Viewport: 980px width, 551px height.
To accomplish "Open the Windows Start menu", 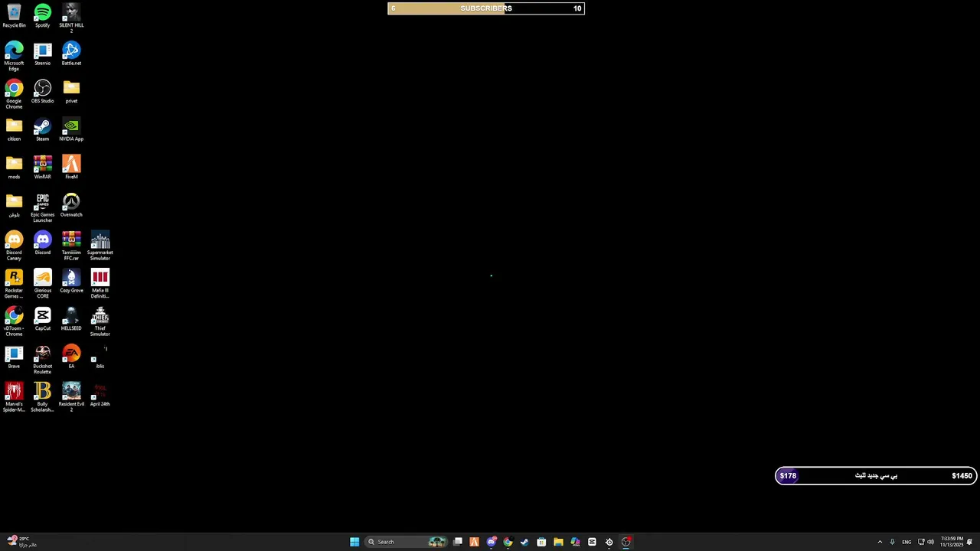I will 354,542.
